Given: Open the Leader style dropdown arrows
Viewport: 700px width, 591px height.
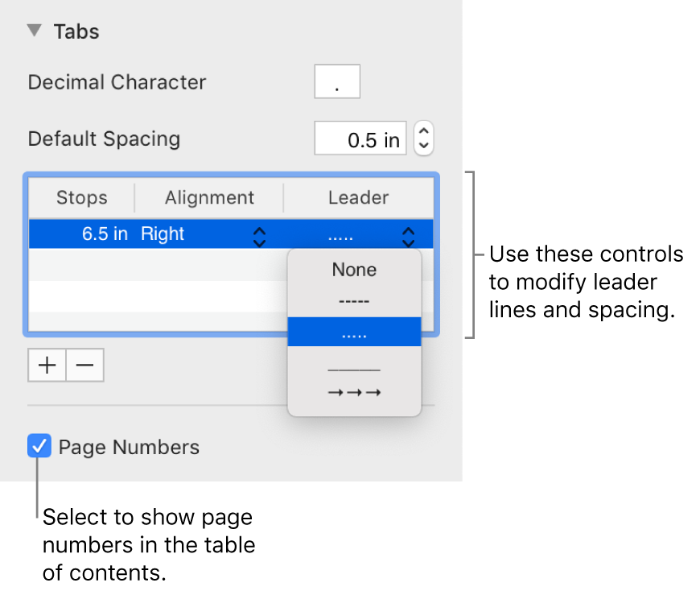Looking at the screenshot, I should point(409,235).
